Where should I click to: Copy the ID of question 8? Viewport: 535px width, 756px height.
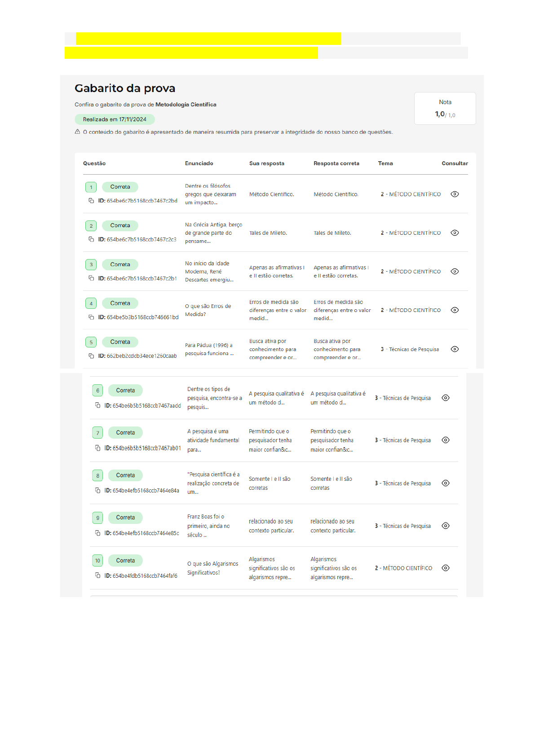[97, 490]
